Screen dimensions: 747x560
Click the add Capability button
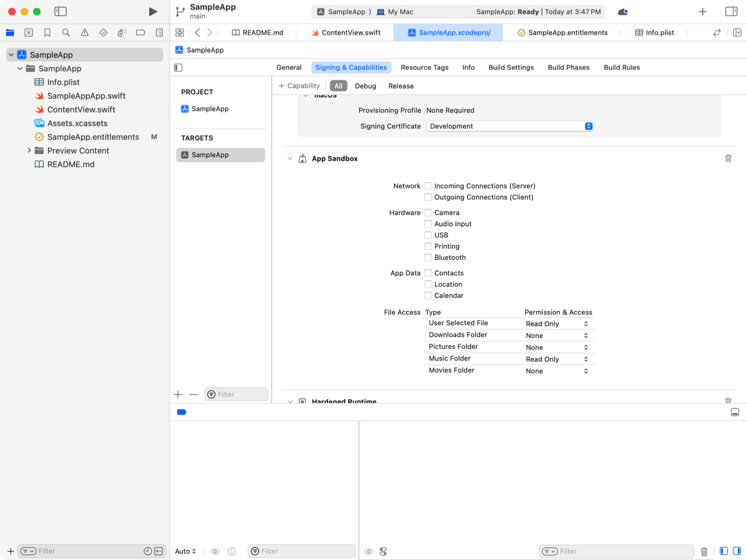point(299,86)
